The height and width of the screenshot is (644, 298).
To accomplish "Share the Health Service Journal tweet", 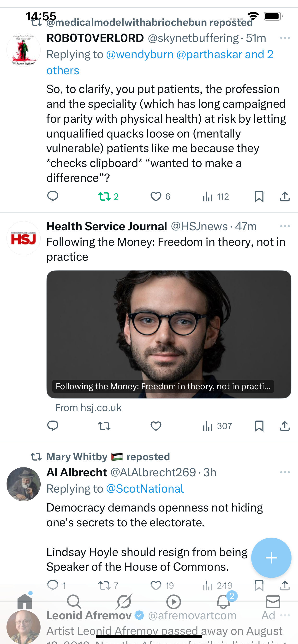I will tap(285, 426).
